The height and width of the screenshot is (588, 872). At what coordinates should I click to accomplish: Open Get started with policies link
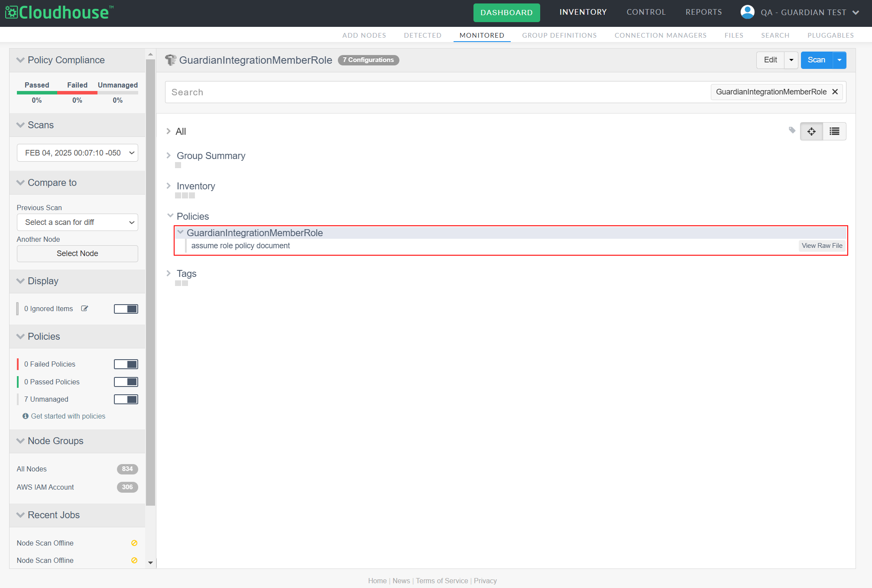pos(68,416)
